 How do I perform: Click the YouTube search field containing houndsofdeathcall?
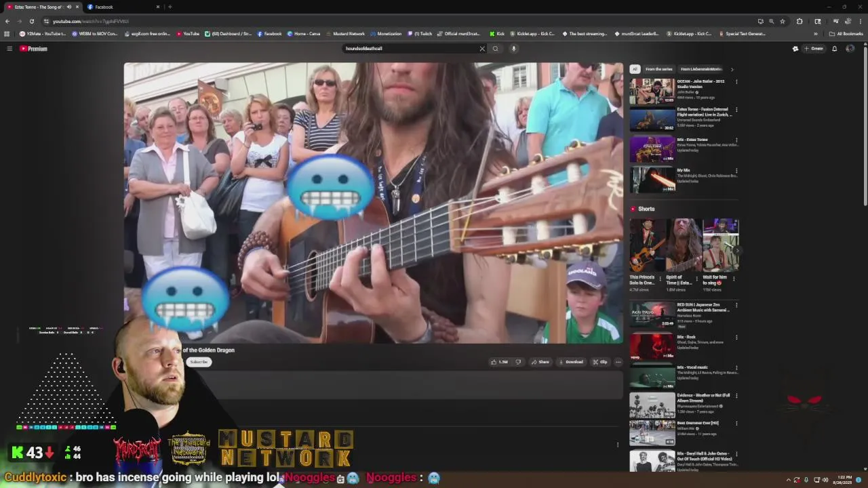(x=410, y=49)
